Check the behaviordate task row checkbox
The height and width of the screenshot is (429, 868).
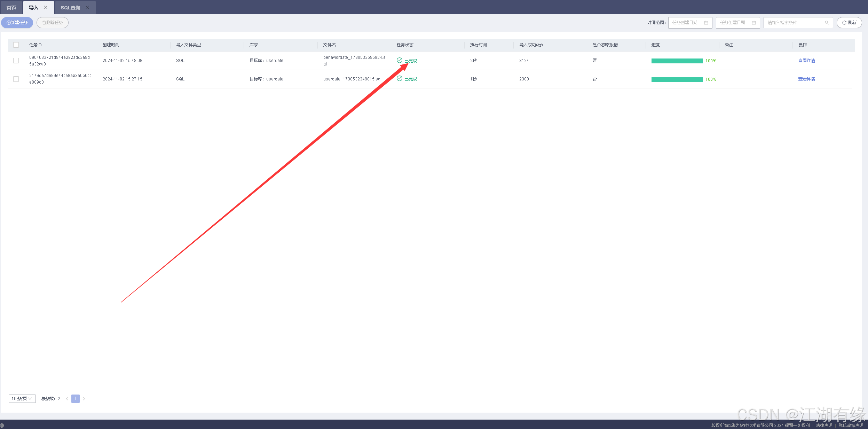point(16,61)
